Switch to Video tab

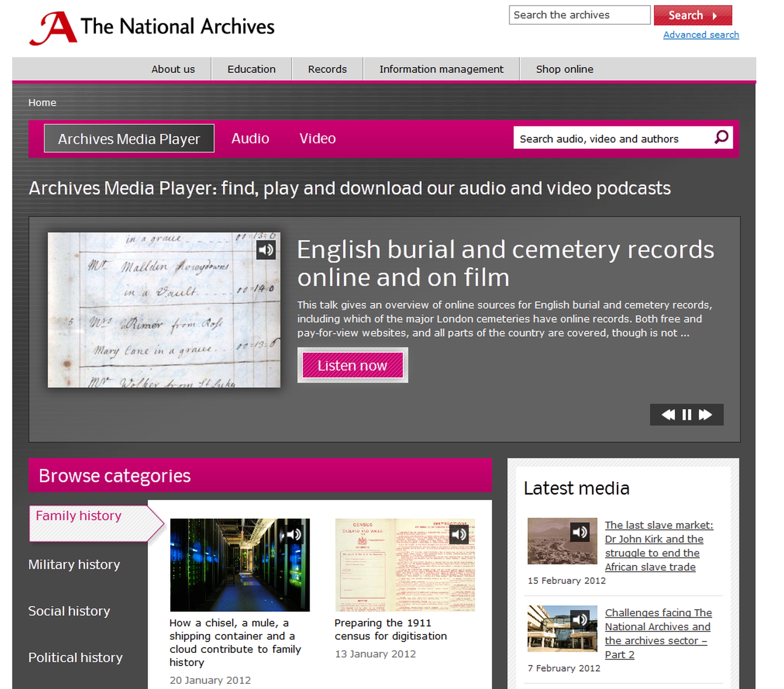(318, 138)
